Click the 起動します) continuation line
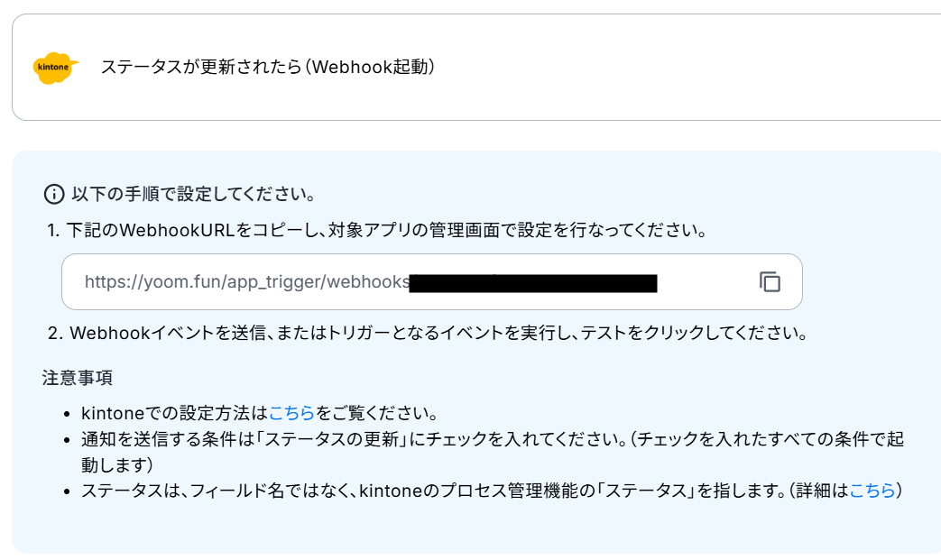The height and width of the screenshot is (560, 941). [117, 465]
